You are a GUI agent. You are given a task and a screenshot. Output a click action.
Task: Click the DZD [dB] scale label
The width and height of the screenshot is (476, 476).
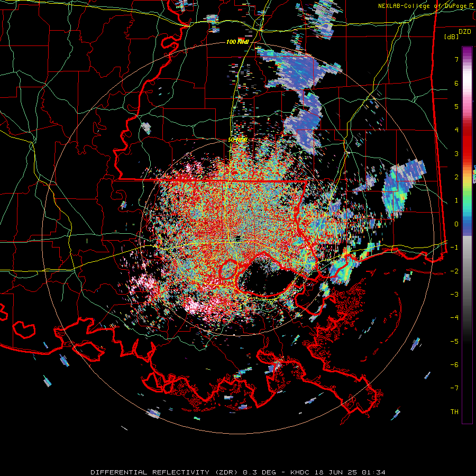pyautogui.click(x=458, y=34)
